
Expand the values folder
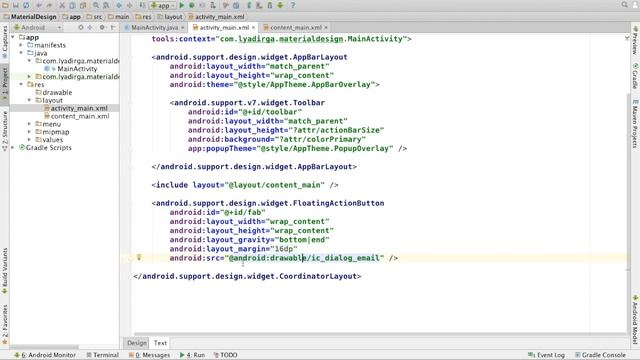click(x=29, y=140)
